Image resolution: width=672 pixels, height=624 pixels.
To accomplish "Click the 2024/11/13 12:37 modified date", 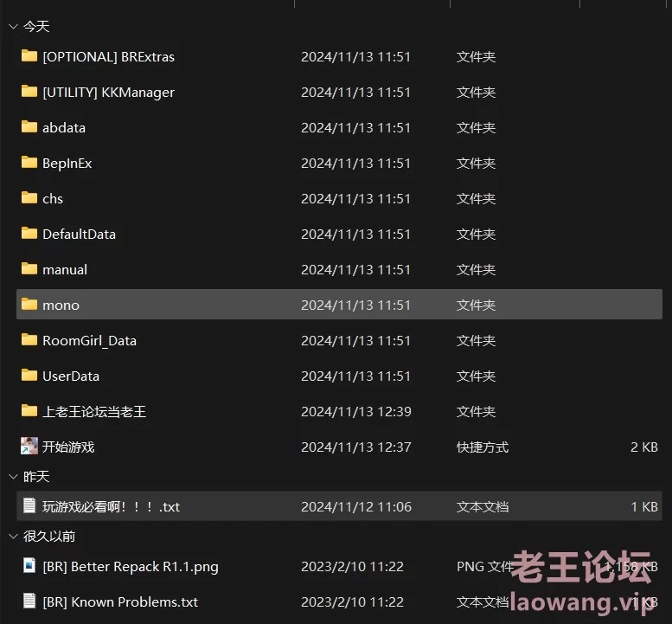I will (x=356, y=447).
